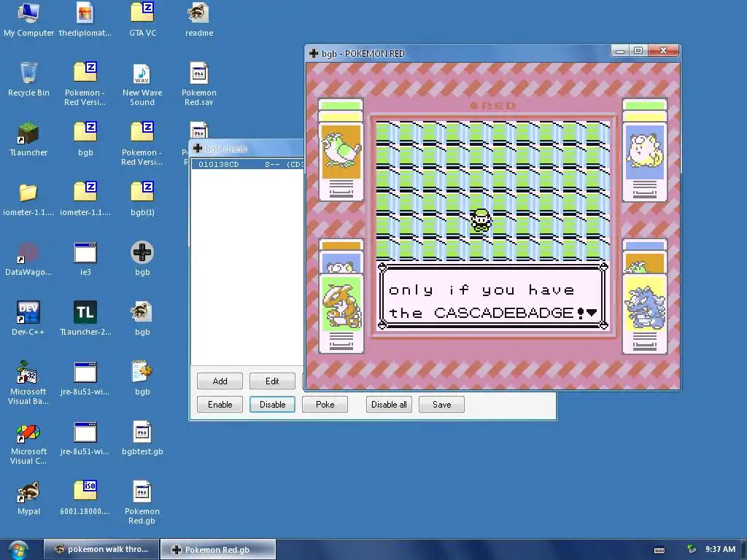Switch to Pokemon Red.gb taskbar item

click(x=217, y=549)
